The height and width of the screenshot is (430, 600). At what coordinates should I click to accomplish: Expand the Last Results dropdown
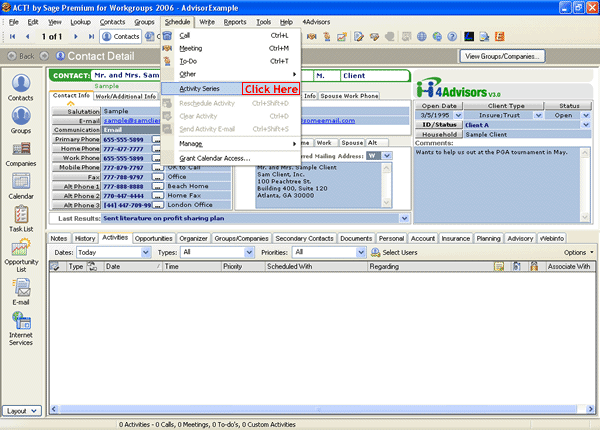(x=404, y=218)
